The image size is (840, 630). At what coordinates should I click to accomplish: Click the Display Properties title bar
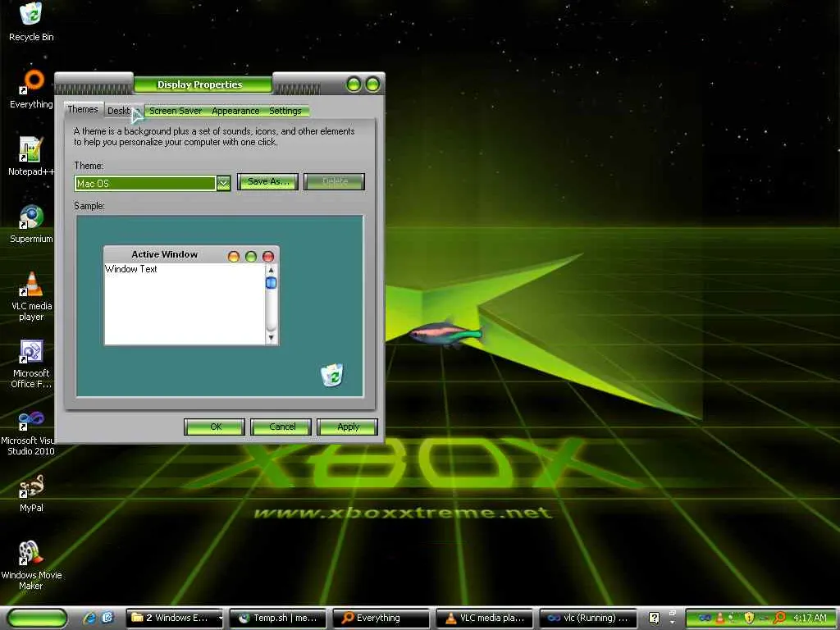203,84
